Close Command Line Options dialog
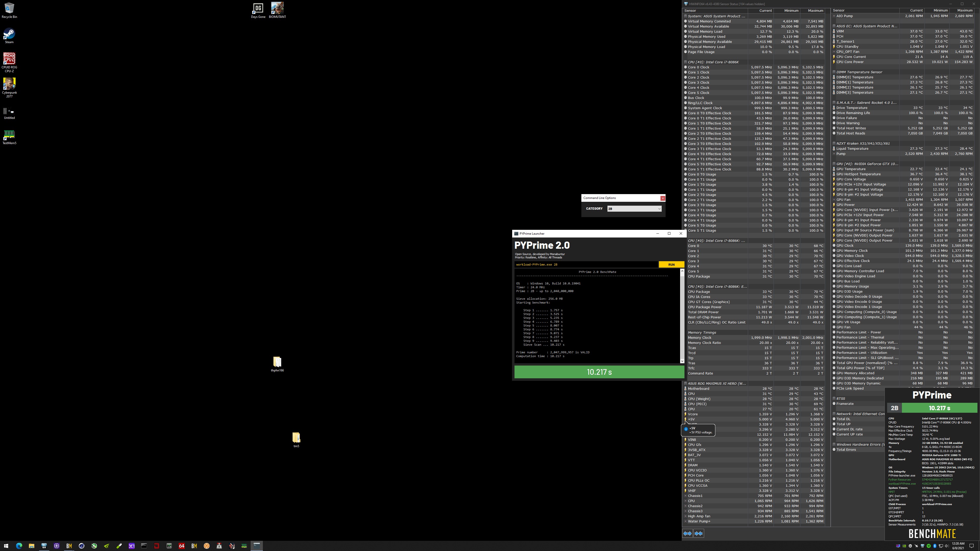Screen dimensions: 980x551 point(663,198)
